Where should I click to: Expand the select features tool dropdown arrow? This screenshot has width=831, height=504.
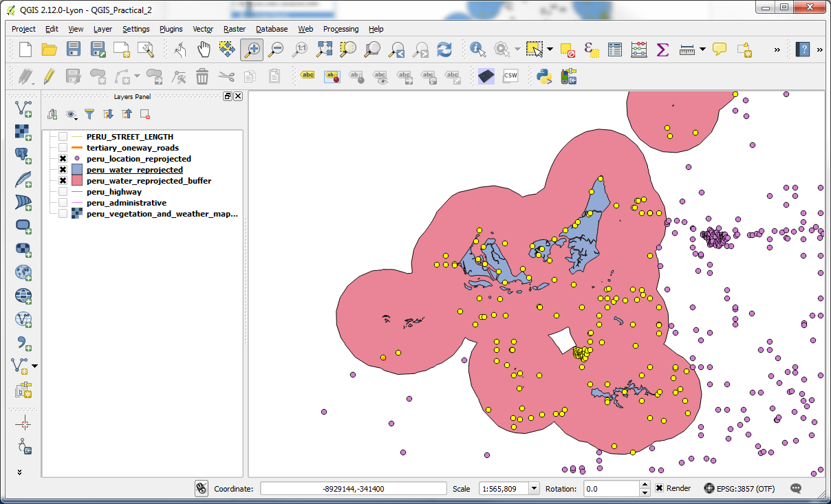point(550,49)
